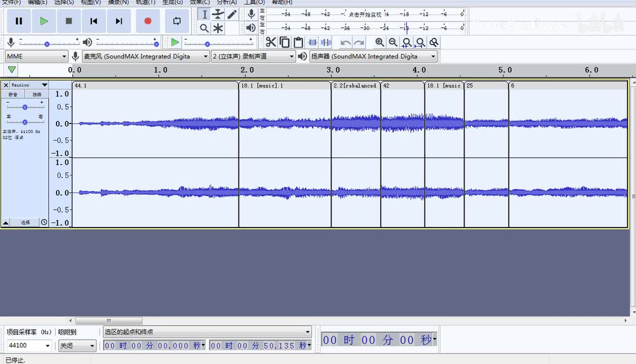Adjust the Play-at-speed slider
This screenshot has height=364, width=636.
click(219, 43)
